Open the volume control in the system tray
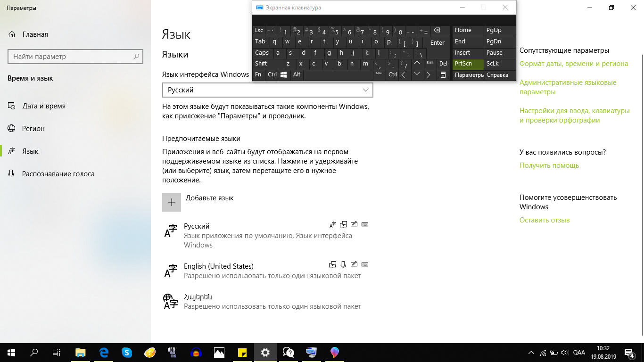Image resolution: width=644 pixels, height=362 pixels. click(x=565, y=352)
